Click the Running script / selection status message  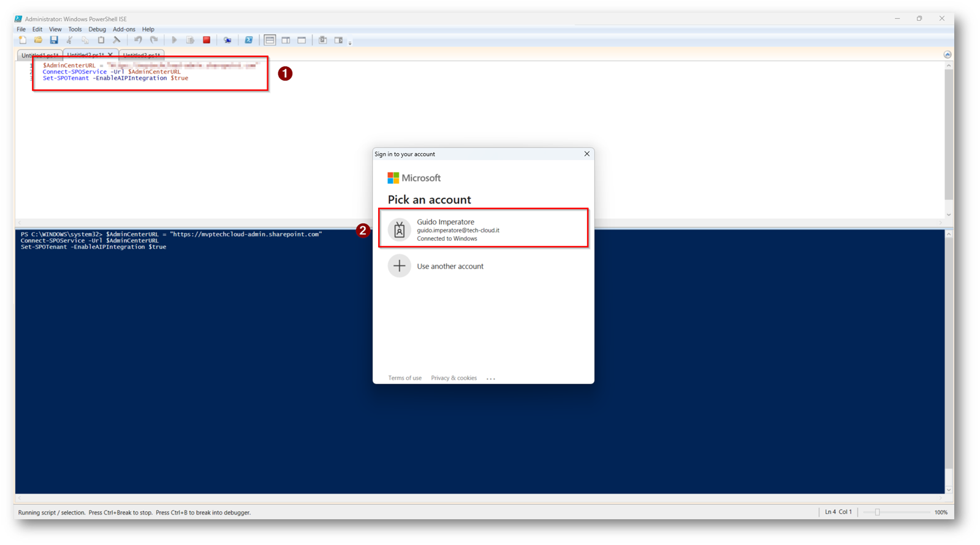134,513
